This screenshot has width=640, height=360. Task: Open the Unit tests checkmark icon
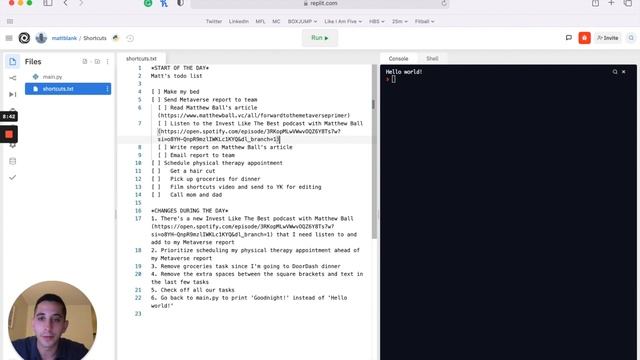(x=13, y=178)
